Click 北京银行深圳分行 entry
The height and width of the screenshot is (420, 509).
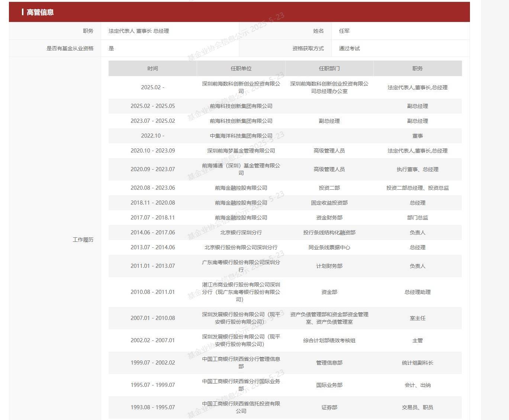coord(241,233)
